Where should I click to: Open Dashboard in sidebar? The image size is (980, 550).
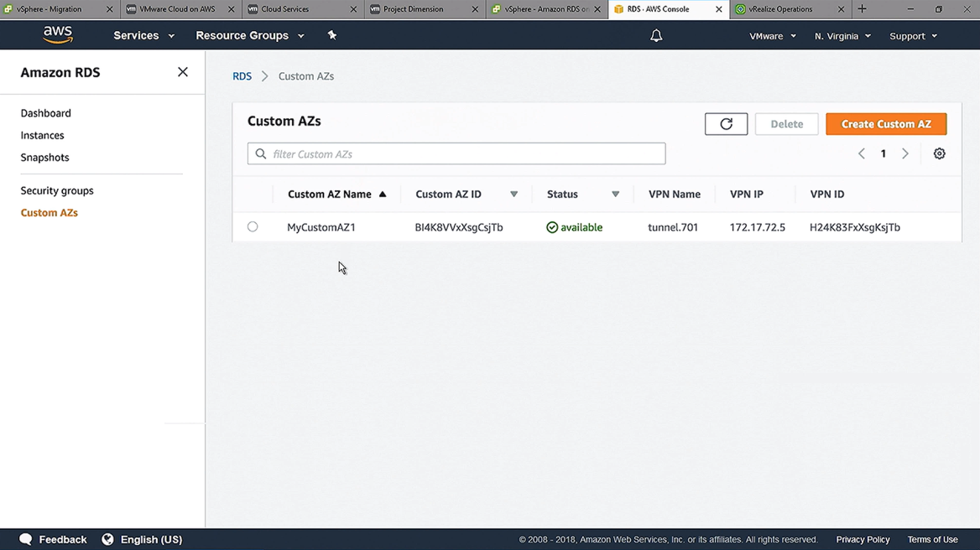click(45, 113)
